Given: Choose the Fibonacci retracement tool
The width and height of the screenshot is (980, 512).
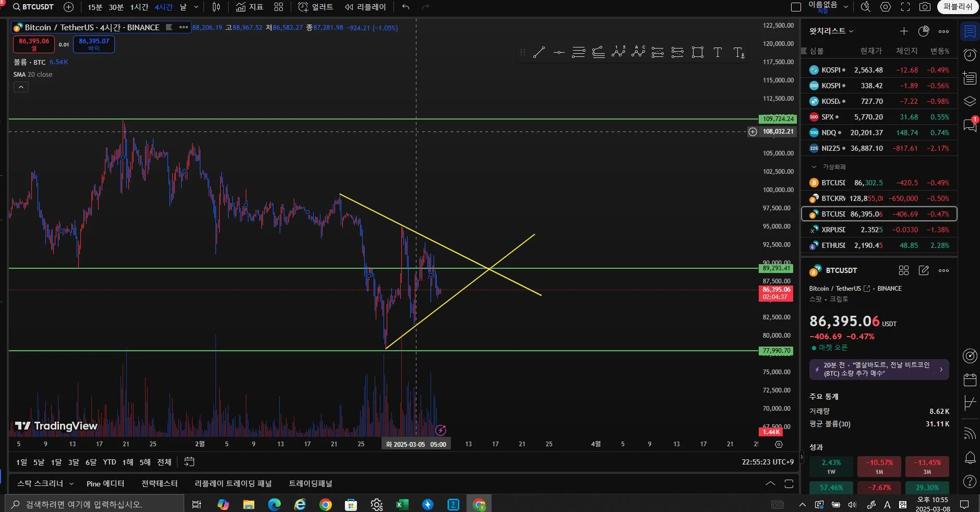Looking at the screenshot, I should point(579,52).
